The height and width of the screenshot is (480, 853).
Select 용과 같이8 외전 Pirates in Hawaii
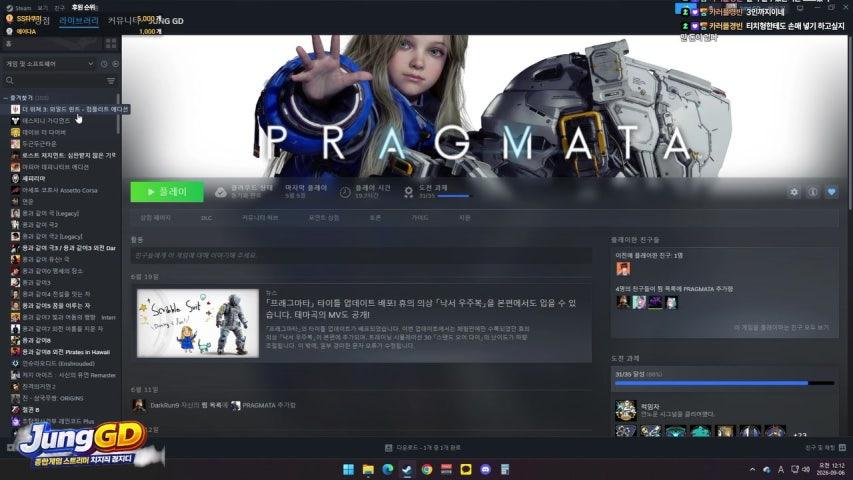pyautogui.click(x=66, y=352)
